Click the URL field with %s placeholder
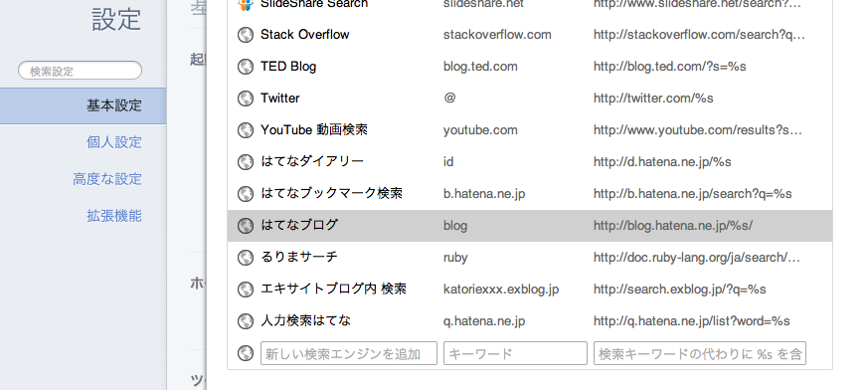 [x=700, y=353]
